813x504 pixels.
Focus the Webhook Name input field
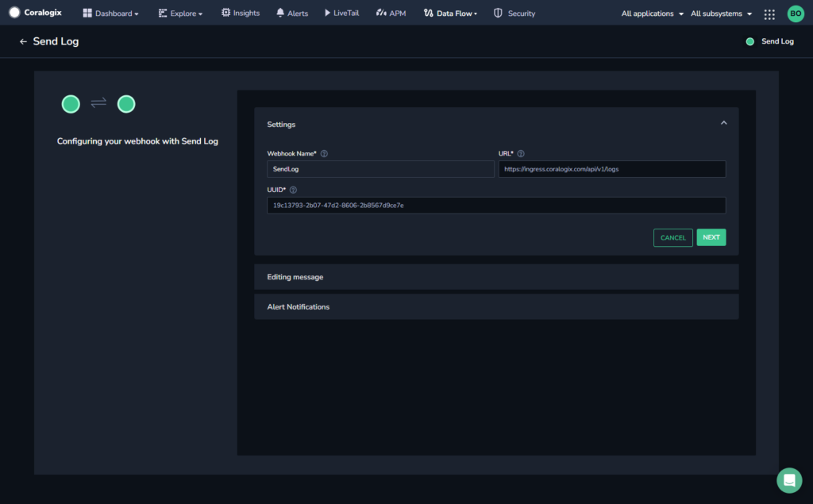(x=380, y=169)
